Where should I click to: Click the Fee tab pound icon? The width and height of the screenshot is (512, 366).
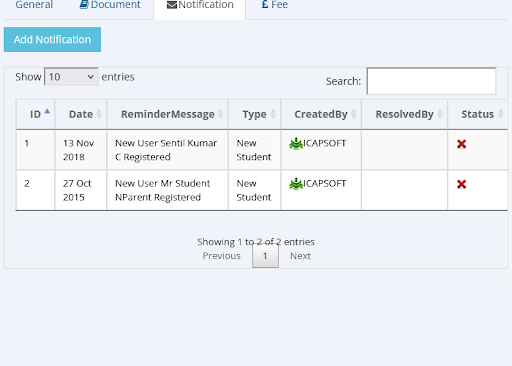(x=265, y=4)
